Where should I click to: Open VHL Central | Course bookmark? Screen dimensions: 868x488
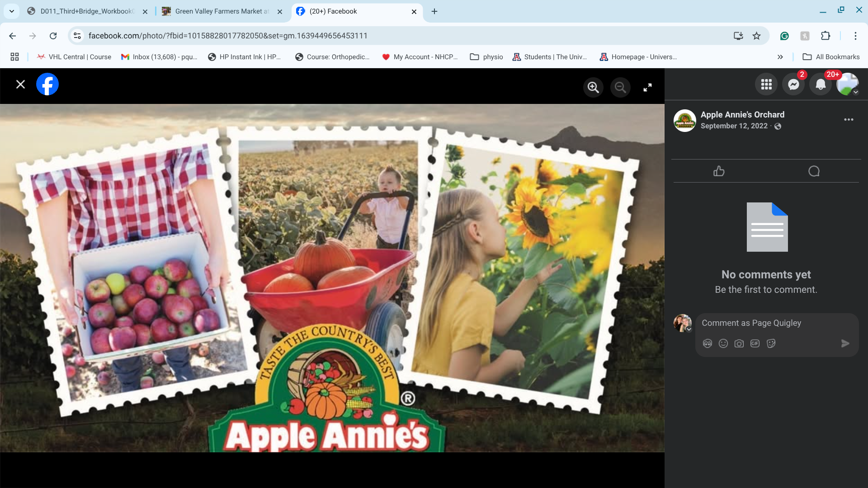[74, 57]
